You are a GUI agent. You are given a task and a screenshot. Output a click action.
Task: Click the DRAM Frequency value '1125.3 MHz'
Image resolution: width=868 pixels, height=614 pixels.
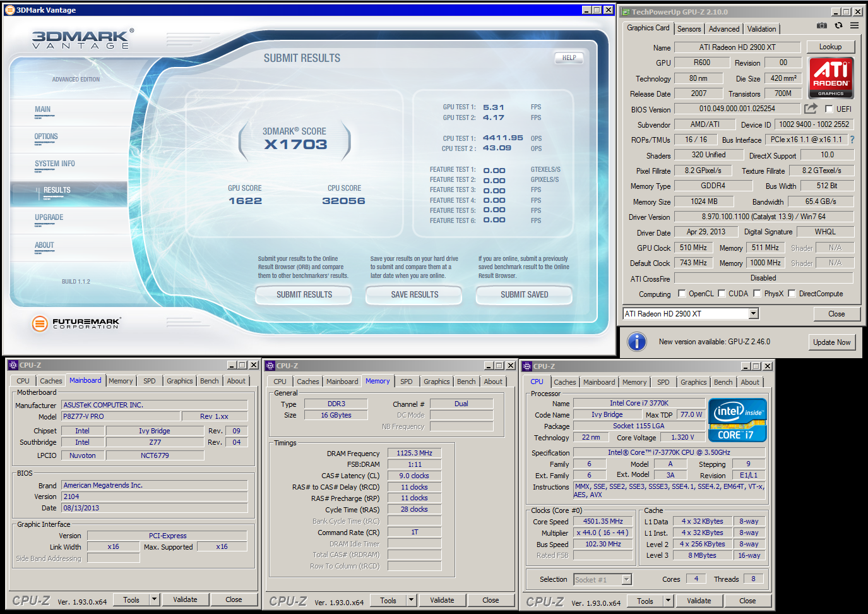coord(414,453)
